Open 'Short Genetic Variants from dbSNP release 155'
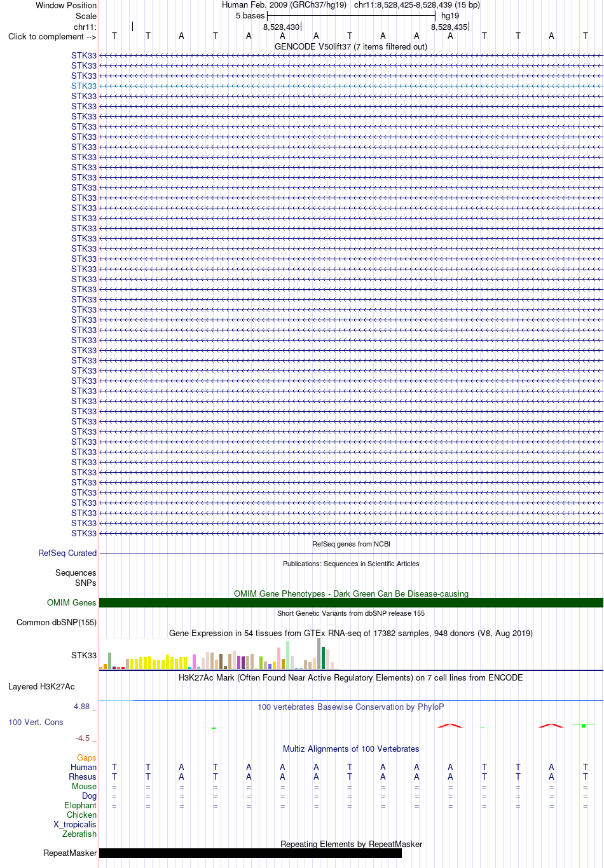This screenshot has width=604, height=868. pos(351,613)
